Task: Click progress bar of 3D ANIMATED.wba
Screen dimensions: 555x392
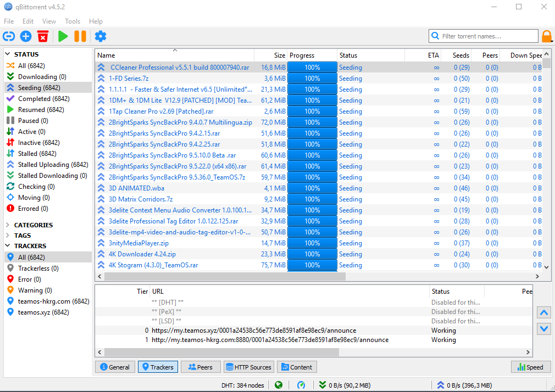Action: (x=312, y=188)
